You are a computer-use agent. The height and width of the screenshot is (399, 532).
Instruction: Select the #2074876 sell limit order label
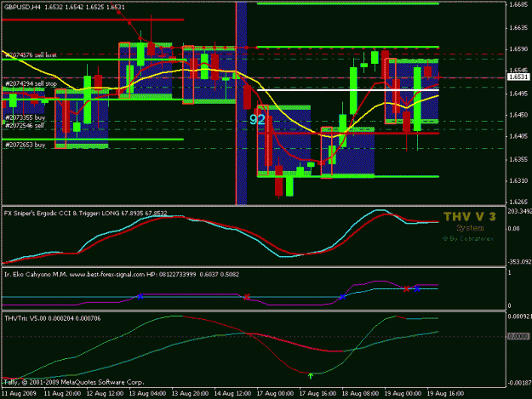31,55
